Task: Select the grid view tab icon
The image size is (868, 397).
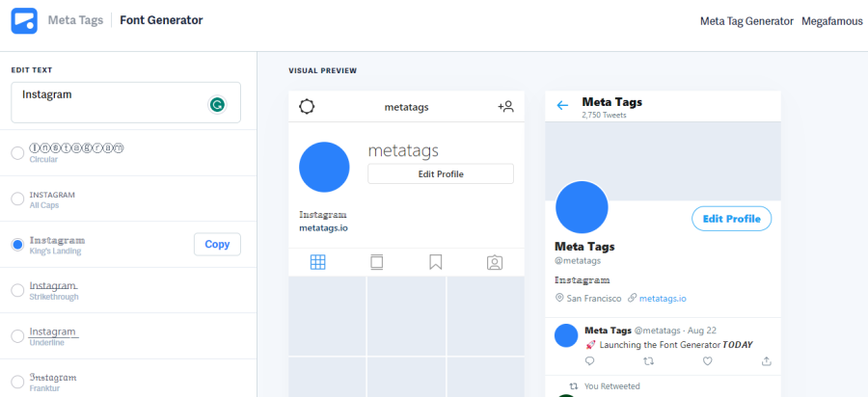Action: (317, 262)
